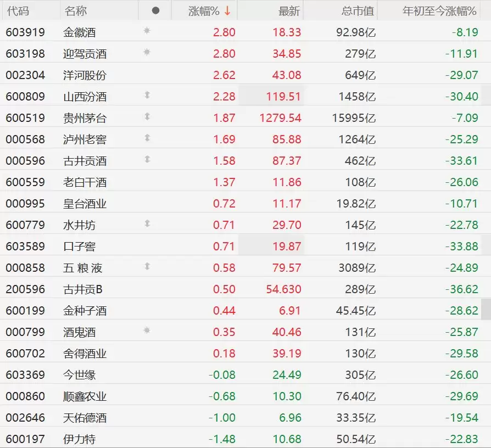Click stock code 600809
This screenshot has height=448, width=491.
pos(25,97)
